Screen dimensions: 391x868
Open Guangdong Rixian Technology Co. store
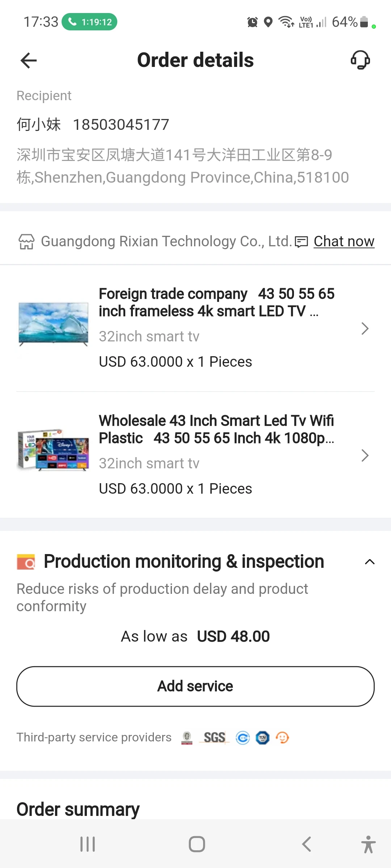(166, 241)
